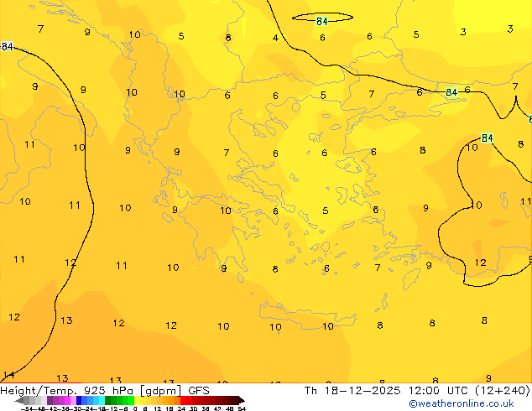Screen dimensions: 532x411
Task: Click the temperature value '4' on the map
Action: (x=275, y=38)
